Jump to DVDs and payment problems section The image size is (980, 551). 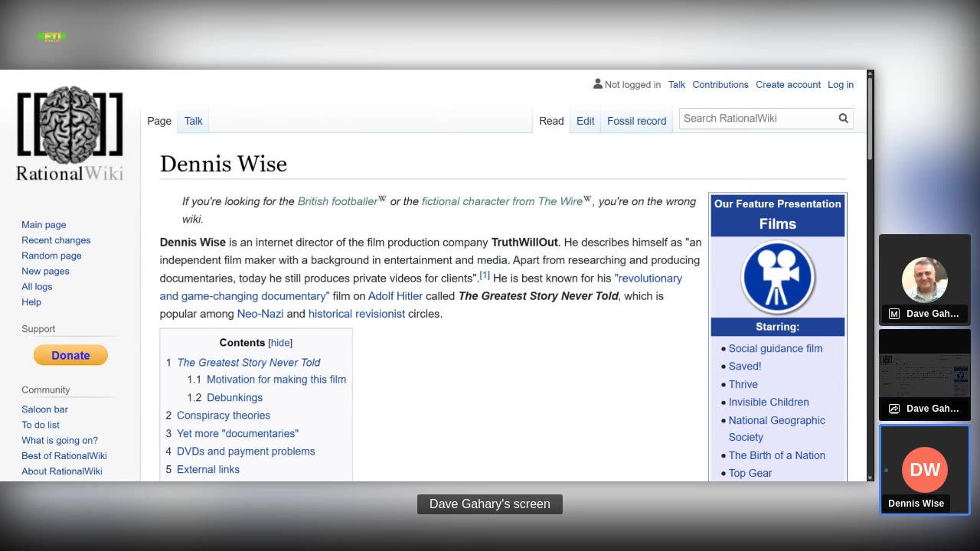click(246, 452)
